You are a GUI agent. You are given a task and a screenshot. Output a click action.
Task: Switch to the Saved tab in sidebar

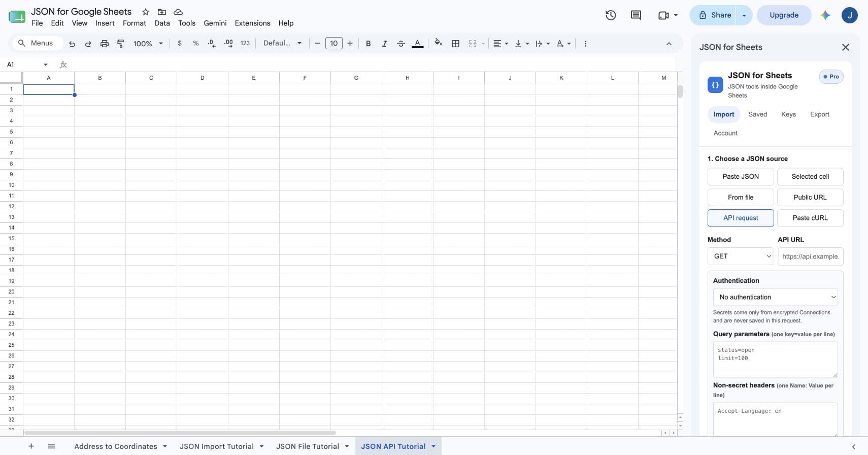click(x=757, y=114)
